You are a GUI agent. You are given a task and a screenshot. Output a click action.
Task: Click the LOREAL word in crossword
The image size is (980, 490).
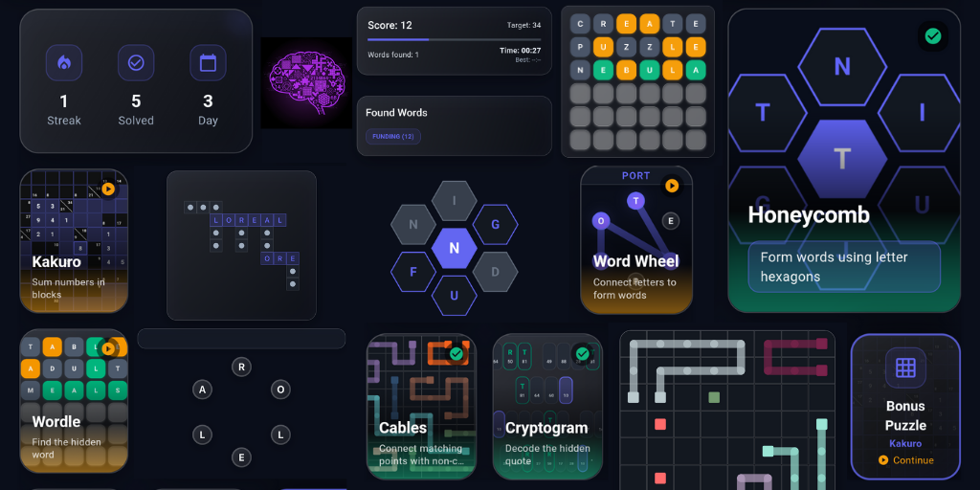248,220
